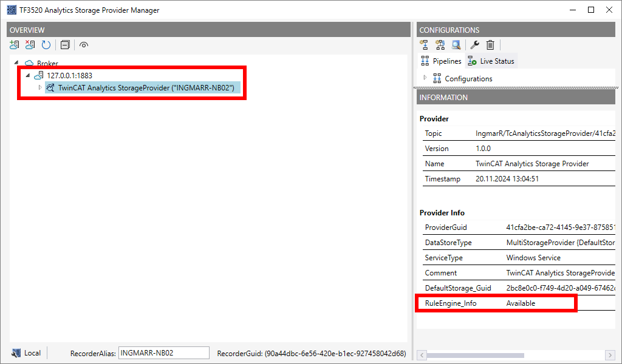
Task: Click the RecorderGuid value text
Action: 335,353
